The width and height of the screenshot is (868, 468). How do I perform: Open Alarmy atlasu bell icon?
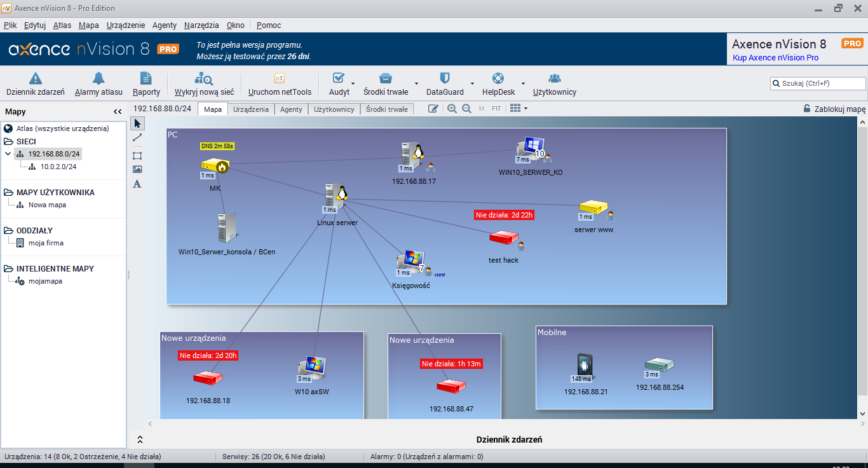(98, 78)
